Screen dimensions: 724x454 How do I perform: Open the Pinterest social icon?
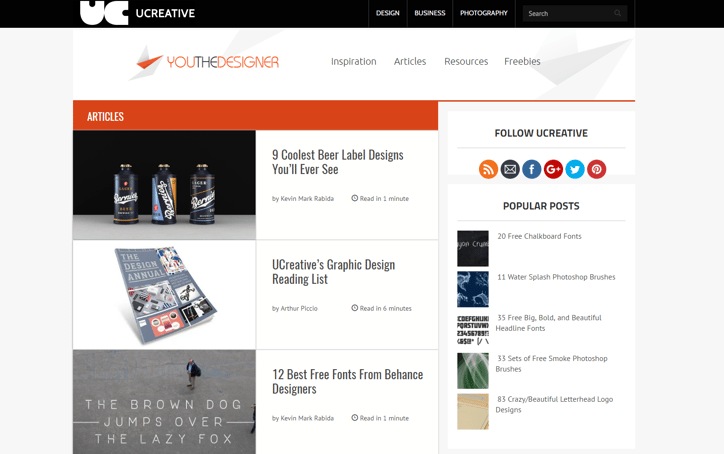[x=597, y=169]
